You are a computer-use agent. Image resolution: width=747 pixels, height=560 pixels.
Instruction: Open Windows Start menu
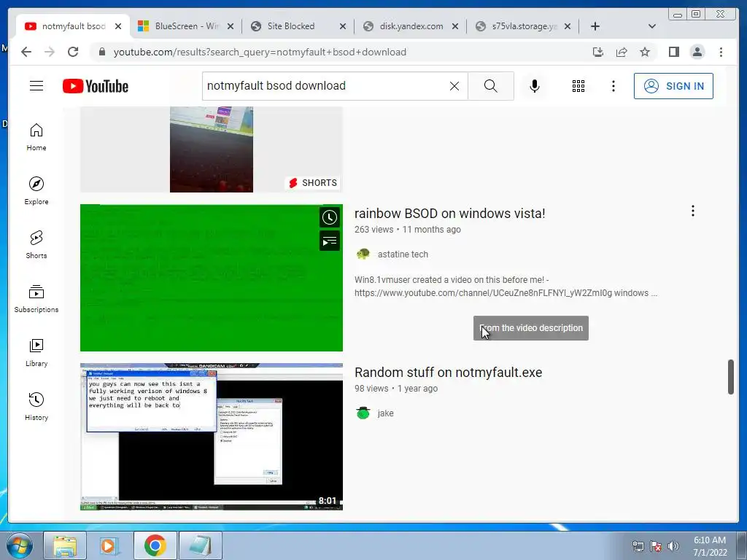[x=20, y=545]
